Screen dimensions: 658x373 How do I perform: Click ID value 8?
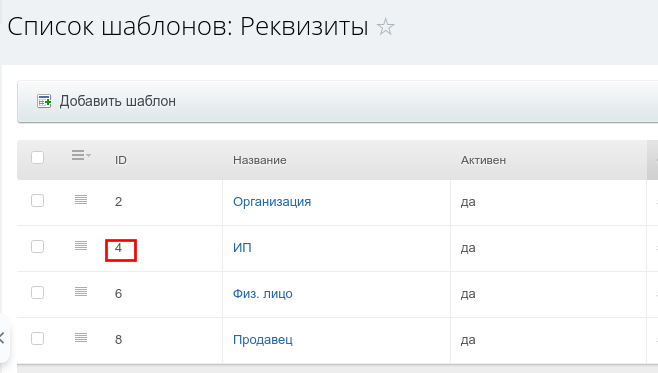118,339
